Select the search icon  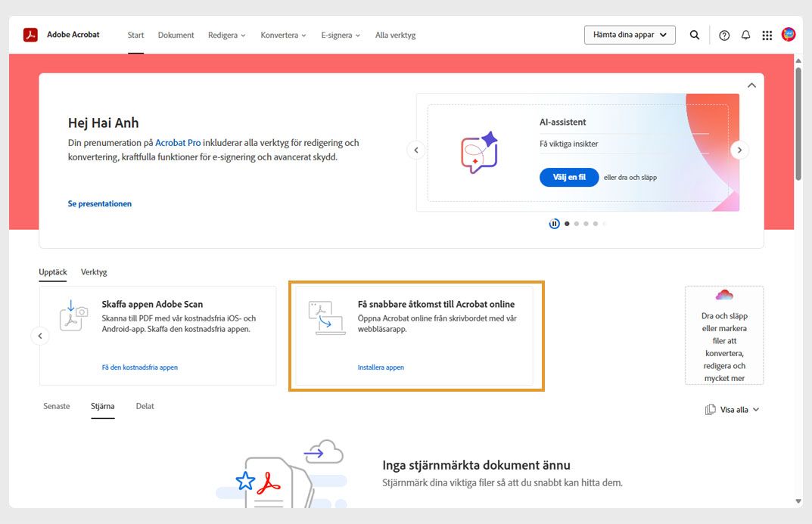pos(695,35)
